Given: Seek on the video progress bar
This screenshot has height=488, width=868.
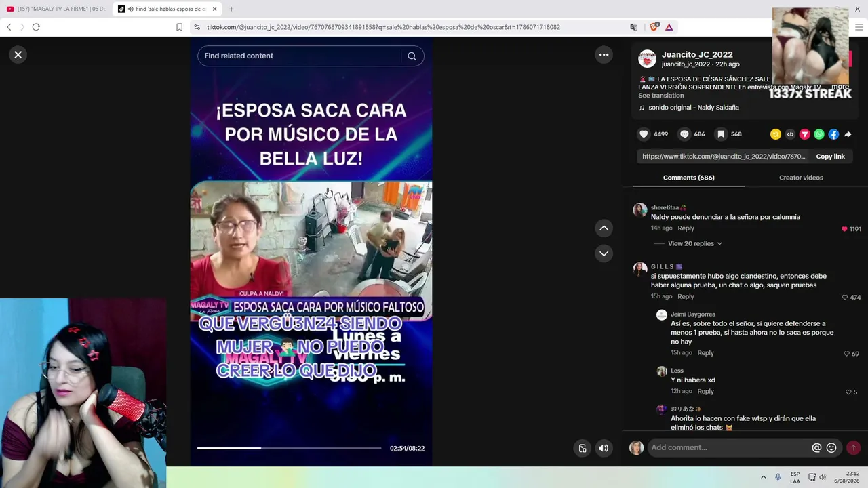Looking at the screenshot, I should click(289, 448).
